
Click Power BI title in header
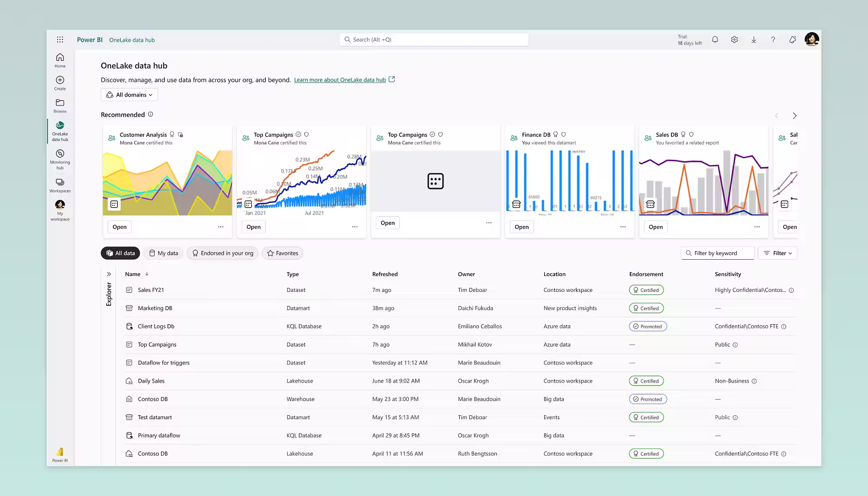[90, 40]
